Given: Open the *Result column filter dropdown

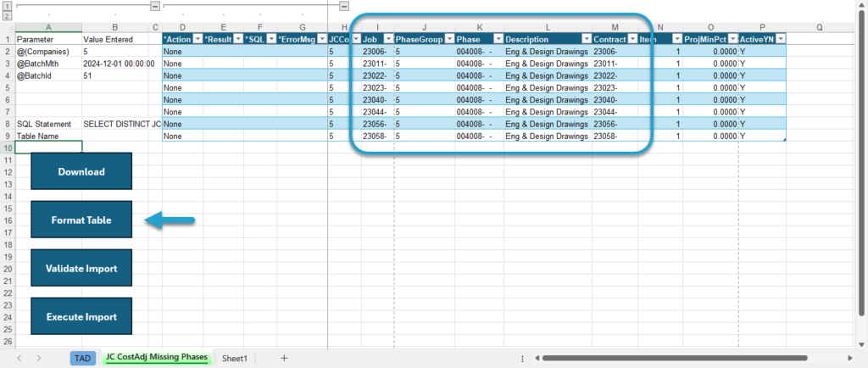Looking at the screenshot, I should [238, 39].
